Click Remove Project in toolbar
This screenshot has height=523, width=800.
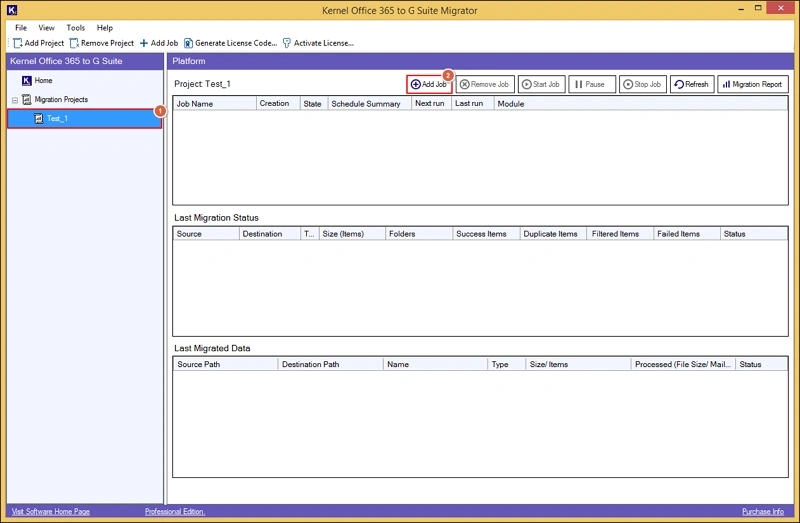102,43
